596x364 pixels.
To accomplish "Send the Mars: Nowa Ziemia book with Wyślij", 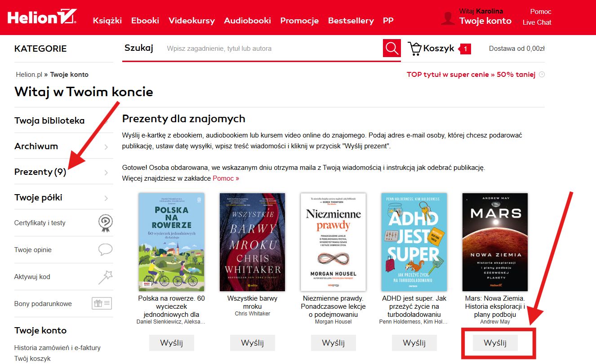I will click(495, 343).
